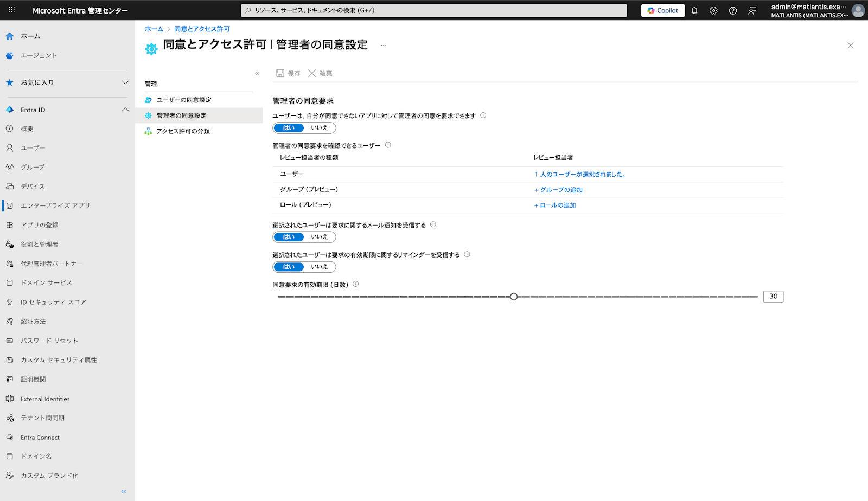868x501 pixels.
Task: Open ユーザーの同意設定 menu item
Action: tap(184, 100)
